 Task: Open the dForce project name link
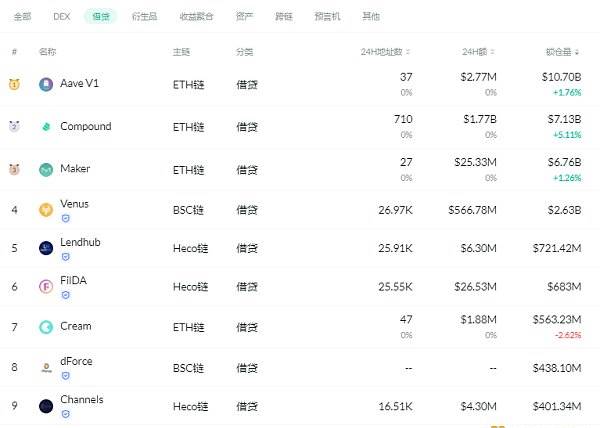coord(76,361)
